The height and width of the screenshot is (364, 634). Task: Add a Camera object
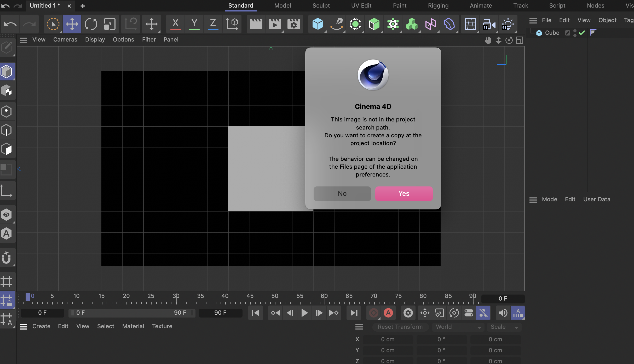(x=489, y=24)
